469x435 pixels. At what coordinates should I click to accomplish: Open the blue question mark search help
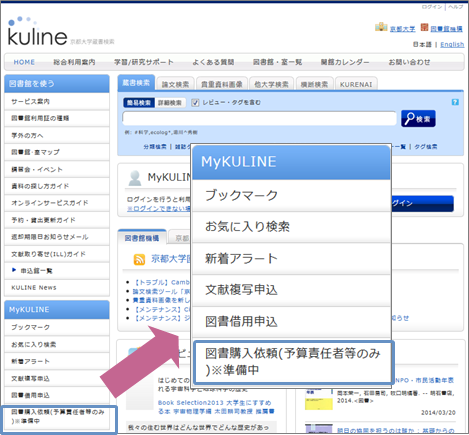455,102
